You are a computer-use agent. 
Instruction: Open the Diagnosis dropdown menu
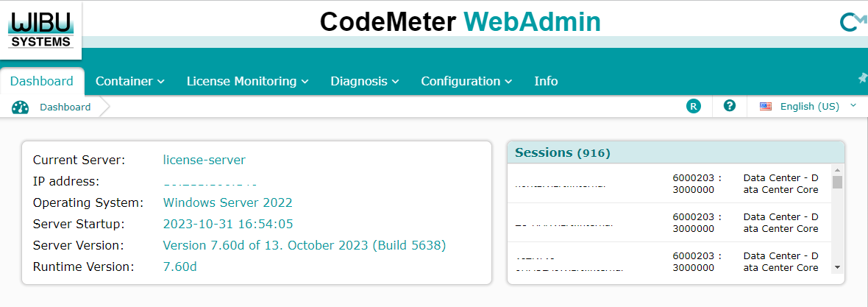pos(364,81)
